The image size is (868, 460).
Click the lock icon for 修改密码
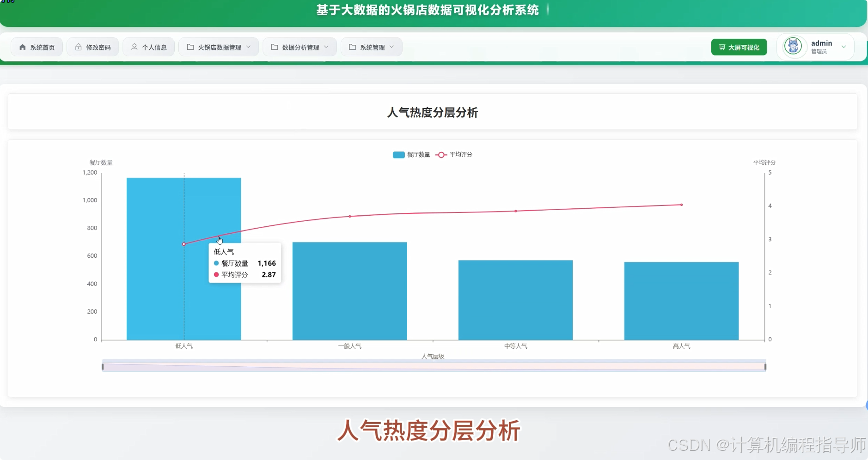[x=79, y=47]
